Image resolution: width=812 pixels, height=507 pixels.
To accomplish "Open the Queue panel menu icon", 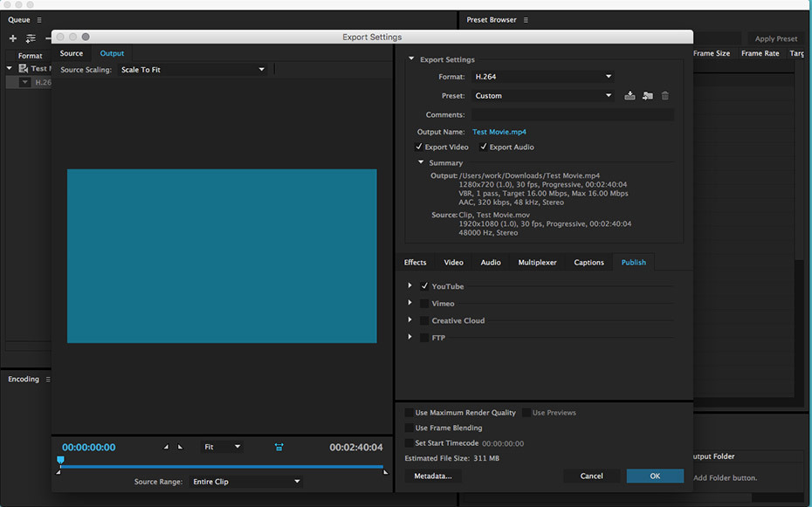I will point(38,19).
